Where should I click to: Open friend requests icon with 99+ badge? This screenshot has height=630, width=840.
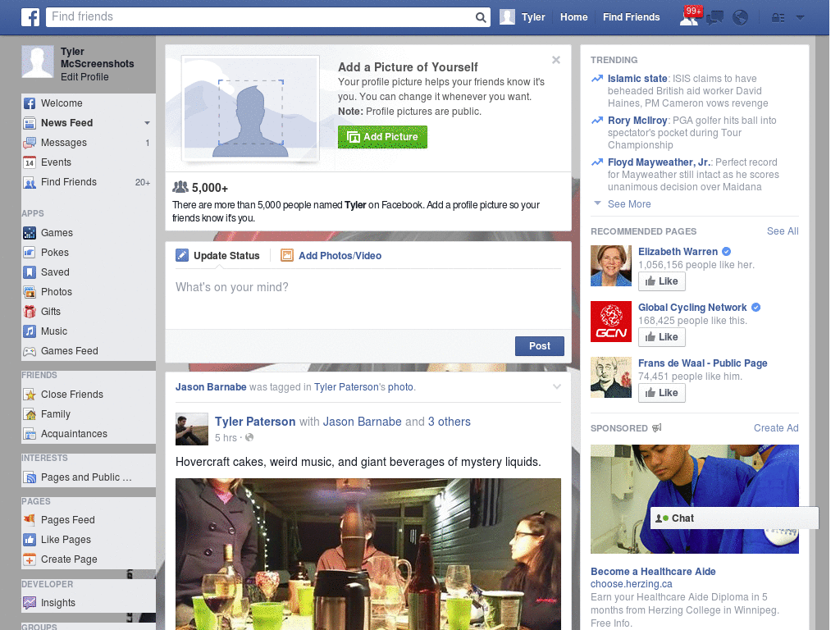coord(690,16)
